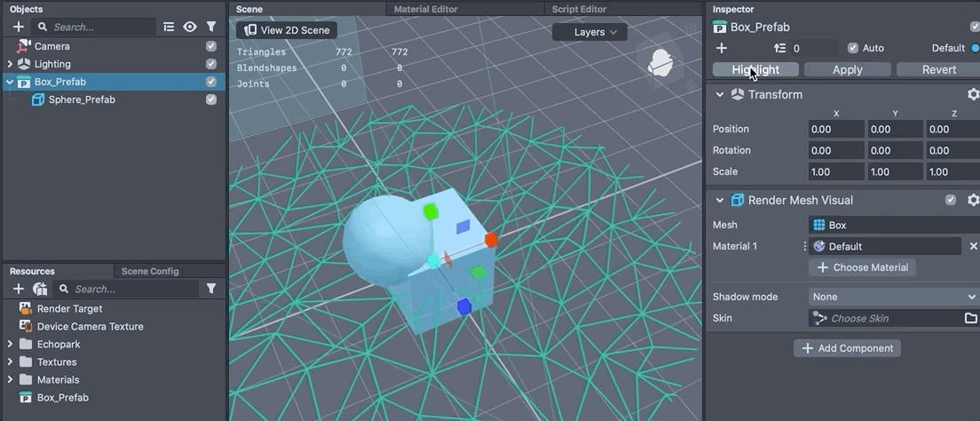Click the Apply prefab button
The image size is (980, 421).
pos(848,69)
